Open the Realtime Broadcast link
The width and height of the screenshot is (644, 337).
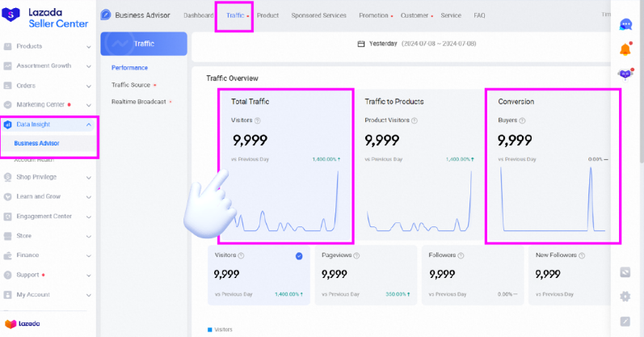139,101
